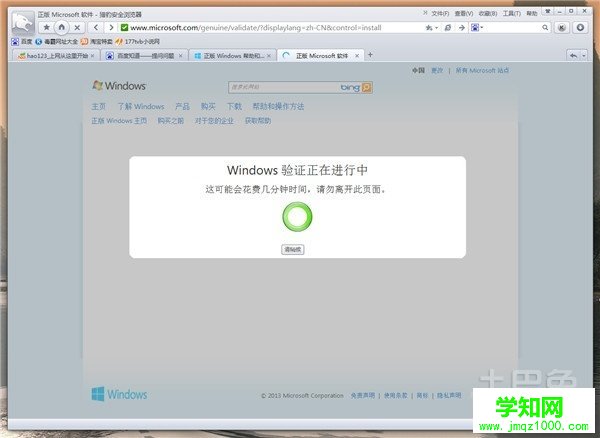Screen dimensions: 600x438
Task: Open the bookmark star dropdown in address bar
Action: 431,28
